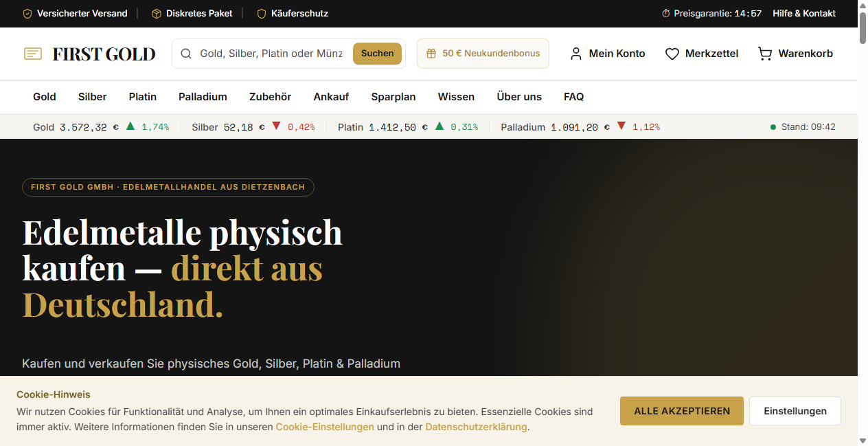This screenshot has height=446, width=868.
Task: Click the Suchen search button
Action: coord(378,54)
